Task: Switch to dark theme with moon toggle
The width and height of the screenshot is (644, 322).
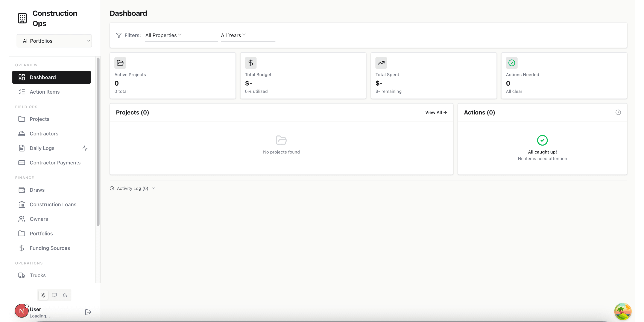Action: pyautogui.click(x=65, y=295)
